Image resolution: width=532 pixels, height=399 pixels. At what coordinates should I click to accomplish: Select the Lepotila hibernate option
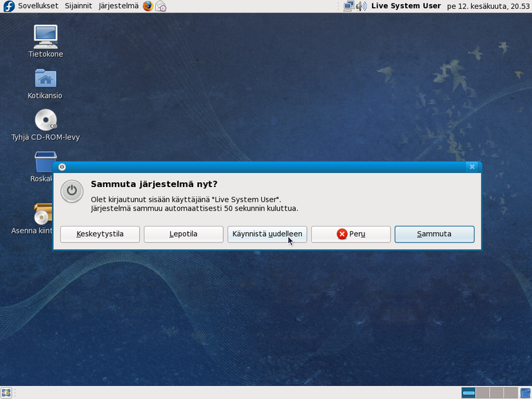(183, 234)
